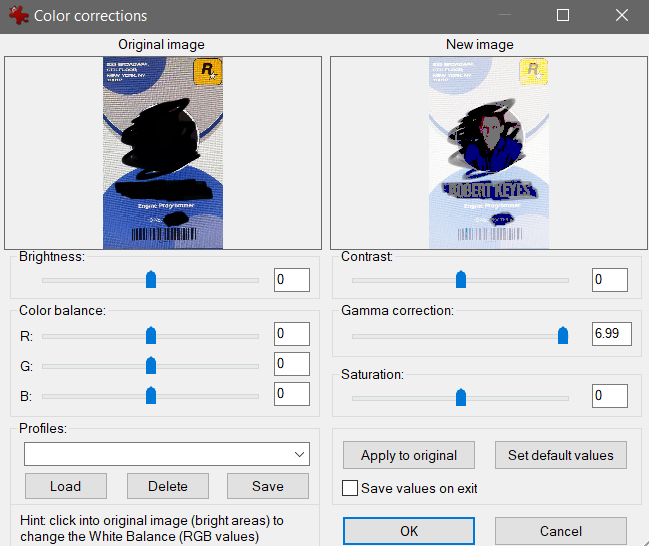Click the Red color balance slider handle
This screenshot has height=546, width=649.
tap(151, 335)
